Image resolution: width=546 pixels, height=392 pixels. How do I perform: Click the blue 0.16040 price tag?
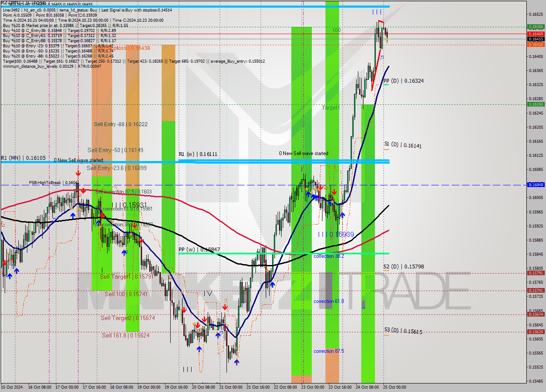(x=536, y=184)
